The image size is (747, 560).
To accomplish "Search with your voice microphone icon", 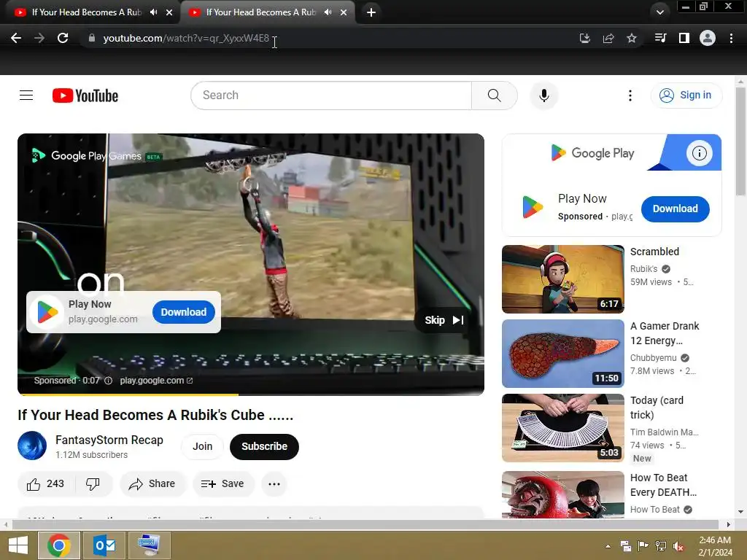I will pyautogui.click(x=543, y=96).
